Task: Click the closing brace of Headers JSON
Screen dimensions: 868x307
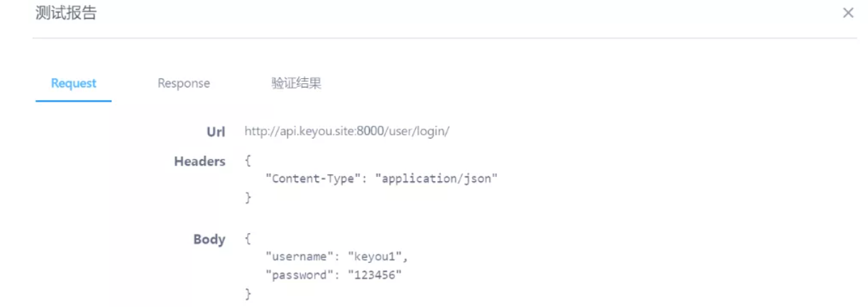Action: coord(248,198)
